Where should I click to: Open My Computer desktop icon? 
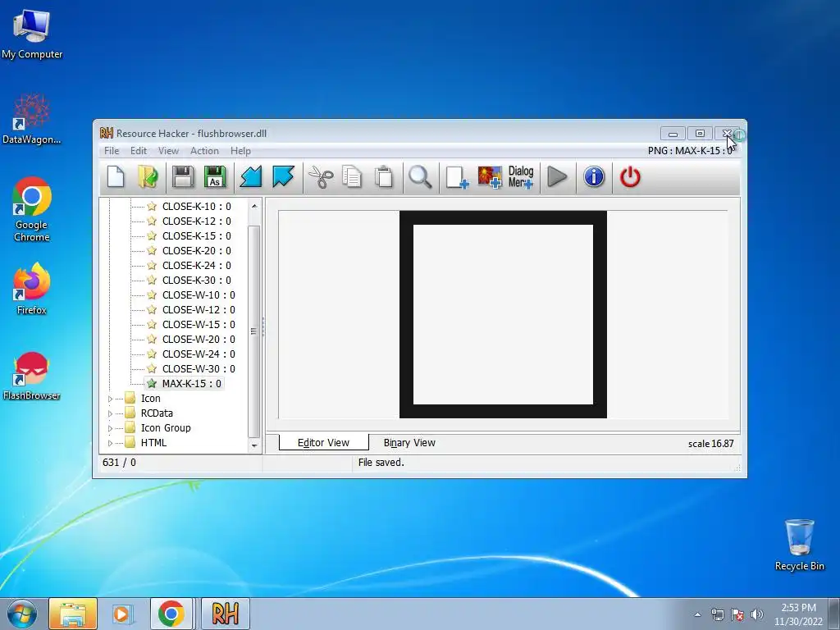pos(32,34)
